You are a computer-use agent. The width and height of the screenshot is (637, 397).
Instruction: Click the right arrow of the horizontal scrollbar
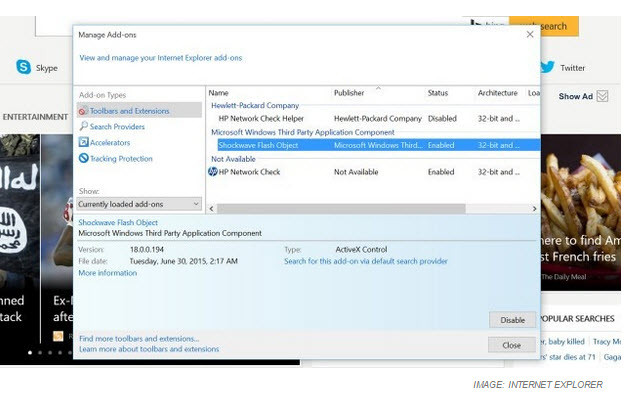(534, 208)
